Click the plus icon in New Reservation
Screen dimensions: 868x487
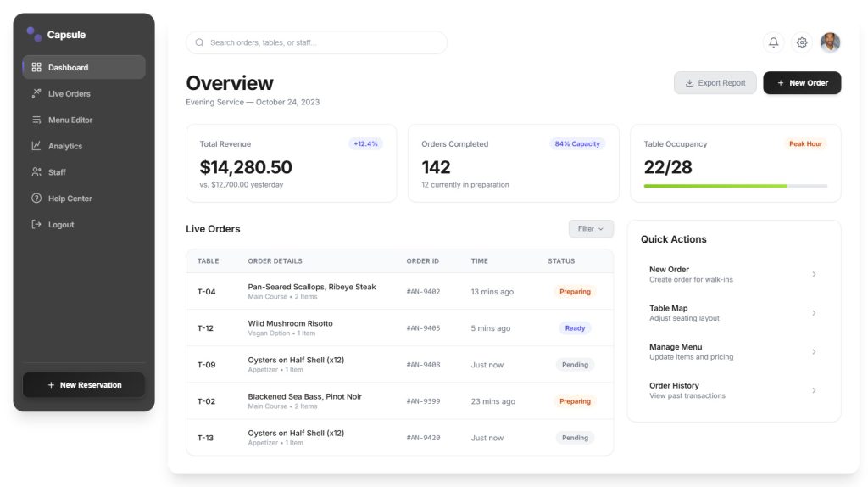pyautogui.click(x=51, y=385)
